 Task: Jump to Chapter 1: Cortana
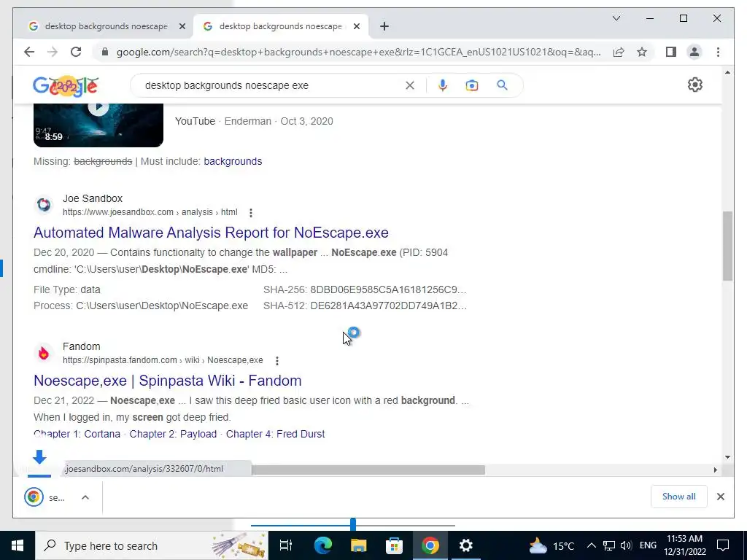tap(77, 434)
